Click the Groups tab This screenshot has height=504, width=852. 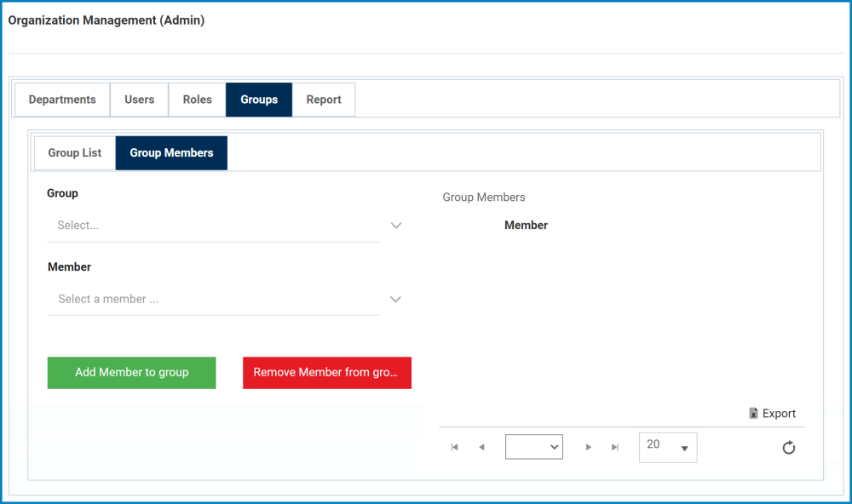258,100
